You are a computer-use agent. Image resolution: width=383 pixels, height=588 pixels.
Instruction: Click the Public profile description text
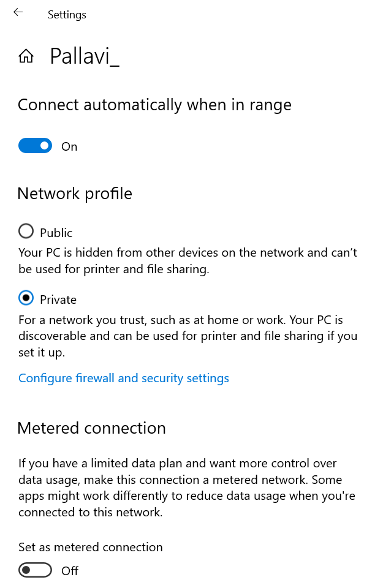(188, 260)
